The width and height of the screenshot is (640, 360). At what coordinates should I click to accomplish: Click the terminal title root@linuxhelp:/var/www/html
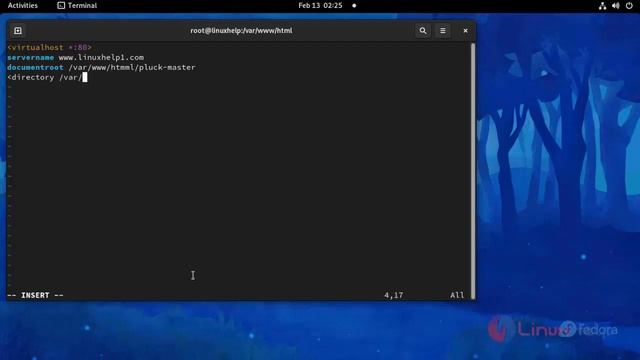(x=241, y=31)
